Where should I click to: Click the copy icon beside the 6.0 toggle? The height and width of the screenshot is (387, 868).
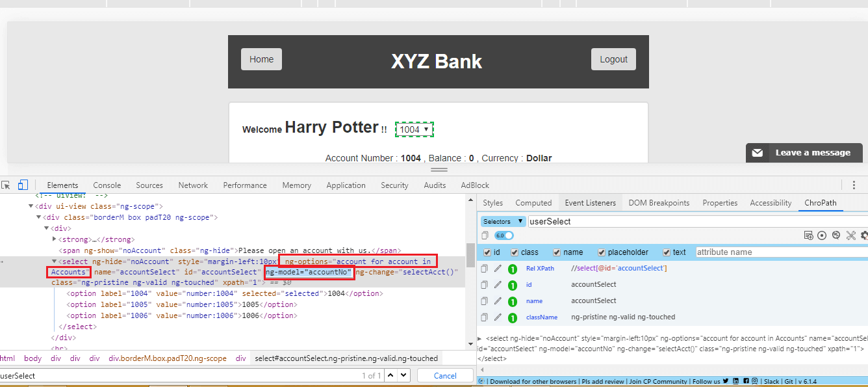[x=485, y=235]
